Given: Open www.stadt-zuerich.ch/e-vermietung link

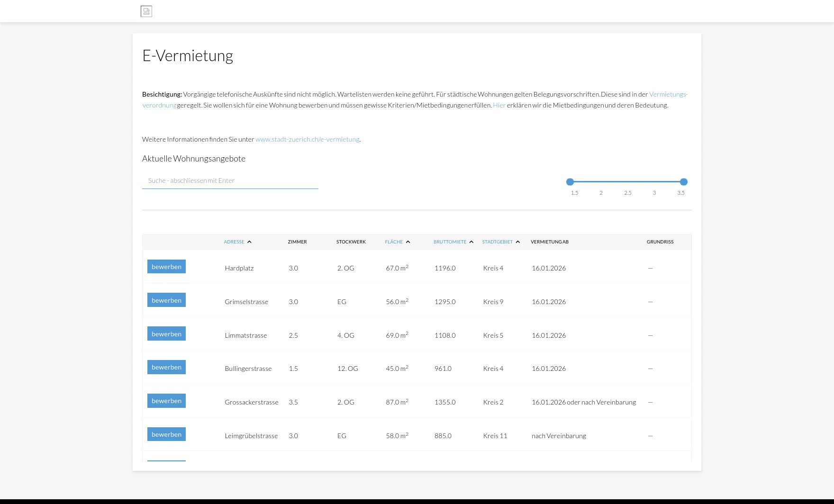Looking at the screenshot, I should click(x=307, y=139).
